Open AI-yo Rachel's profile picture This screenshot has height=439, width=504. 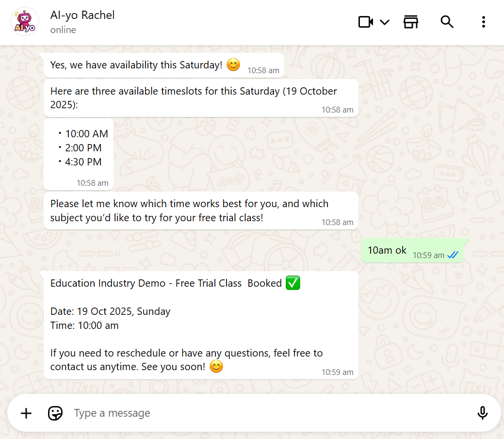pyautogui.click(x=24, y=21)
